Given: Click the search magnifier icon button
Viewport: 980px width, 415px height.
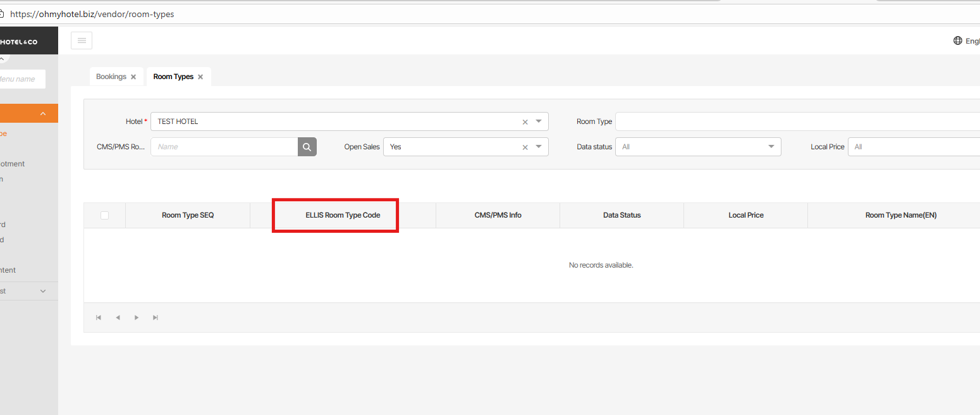Looking at the screenshot, I should point(307,147).
